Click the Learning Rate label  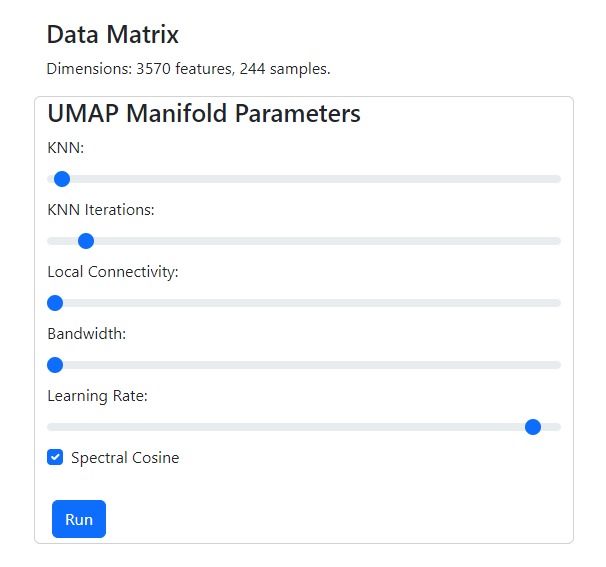click(x=97, y=396)
